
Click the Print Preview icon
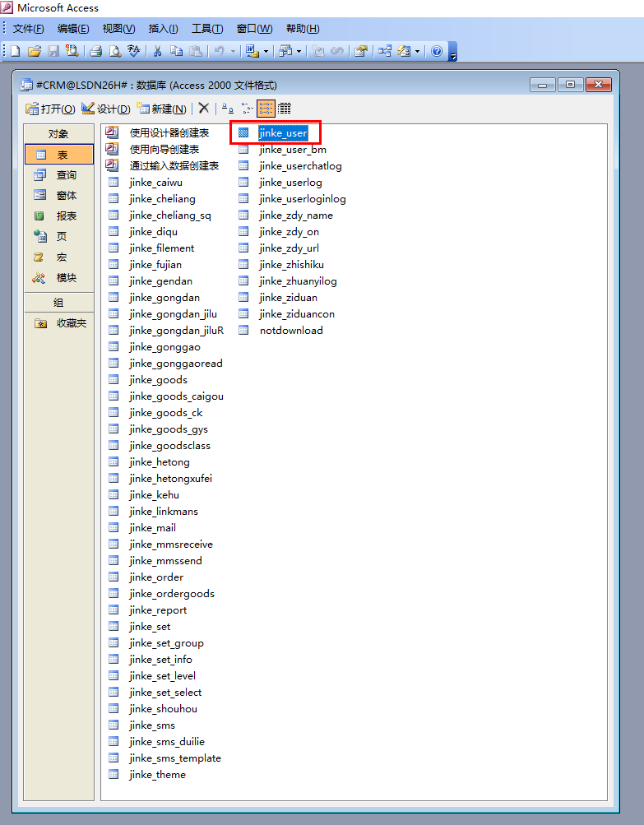(x=114, y=51)
